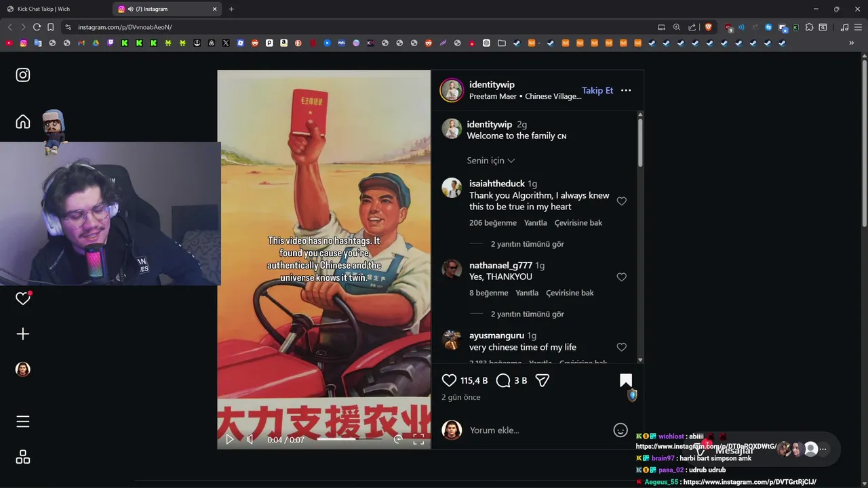
Task: Open a new browser tab
Action: [231, 9]
